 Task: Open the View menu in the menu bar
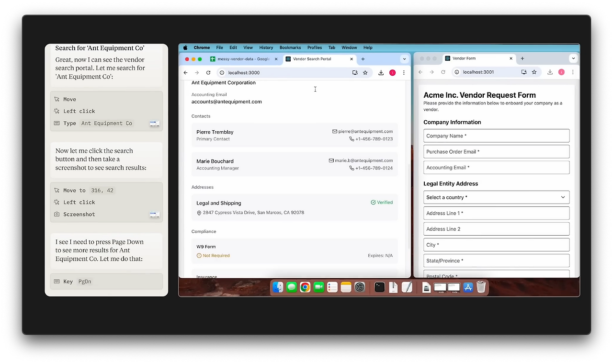point(248,48)
